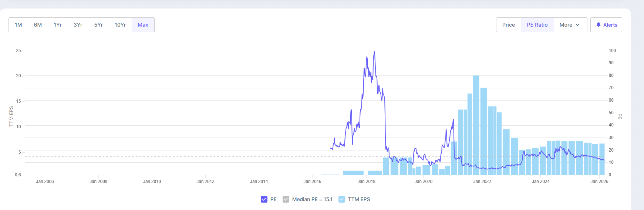The image size is (644, 210).
Task: Choose the 6M time range
Action: 38,25
